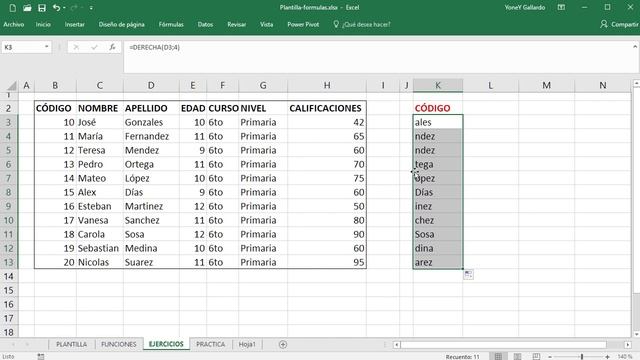Open the Fórmulas ribbon tab
640x360 pixels.
171,24
